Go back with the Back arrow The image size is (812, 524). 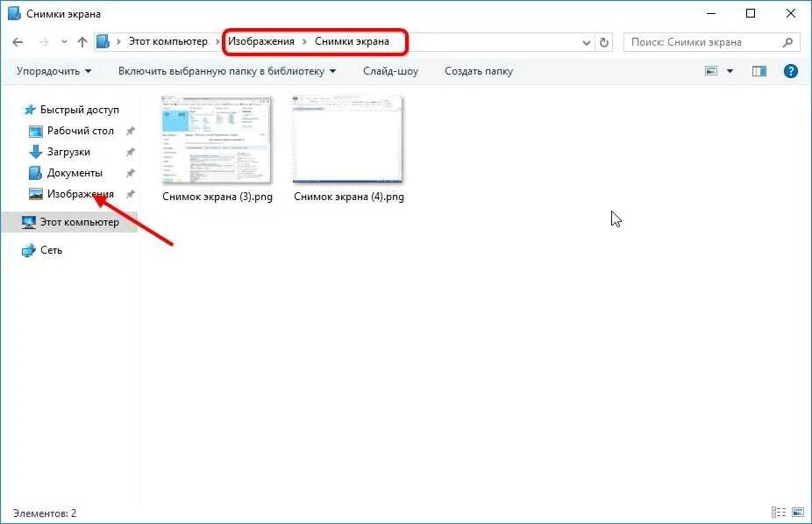click(18, 42)
